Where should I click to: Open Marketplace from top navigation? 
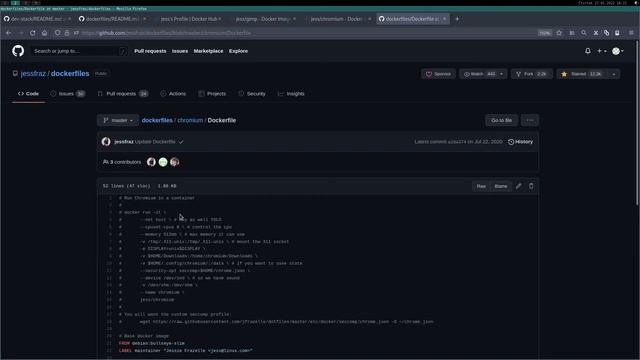209,51
